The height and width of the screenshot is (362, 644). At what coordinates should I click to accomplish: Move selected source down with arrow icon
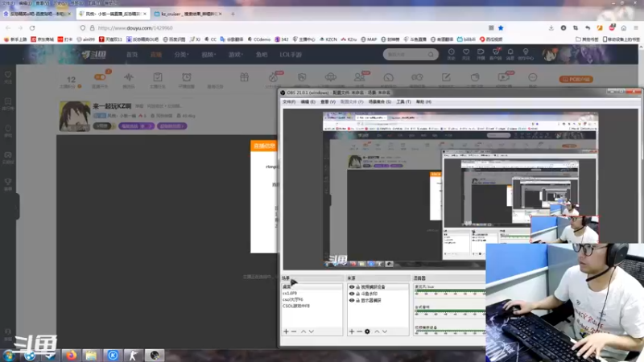(x=385, y=331)
